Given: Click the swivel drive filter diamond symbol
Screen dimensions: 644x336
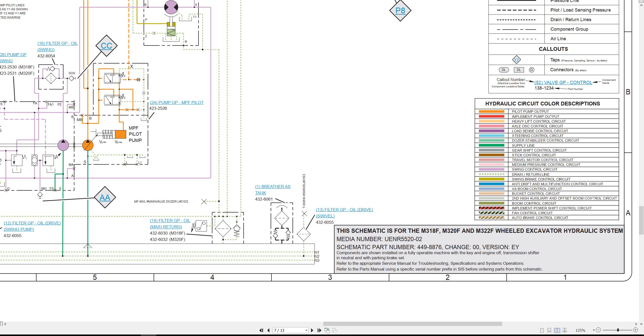Looking at the screenshot, I should click(x=304, y=234).
